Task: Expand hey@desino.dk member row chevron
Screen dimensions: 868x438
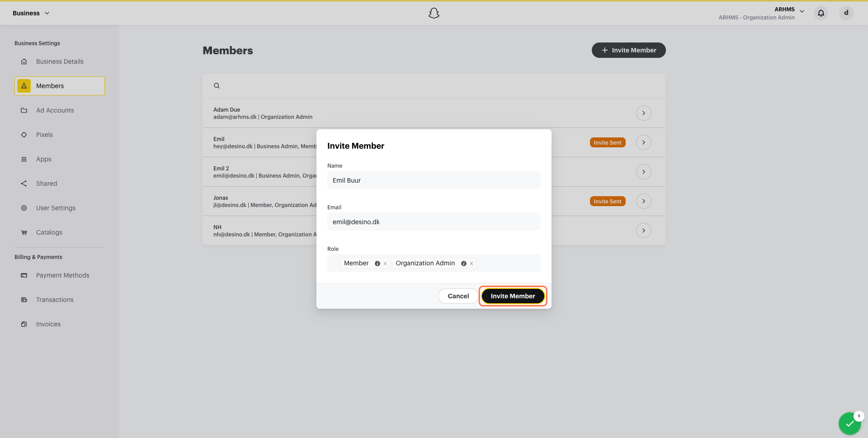Action: click(644, 142)
